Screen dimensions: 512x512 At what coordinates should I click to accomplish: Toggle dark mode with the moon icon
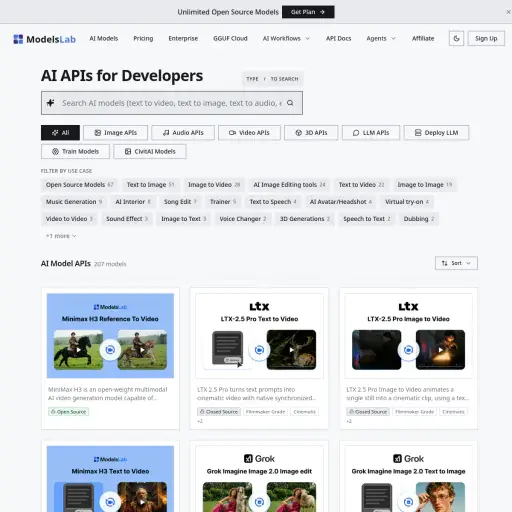click(x=456, y=39)
